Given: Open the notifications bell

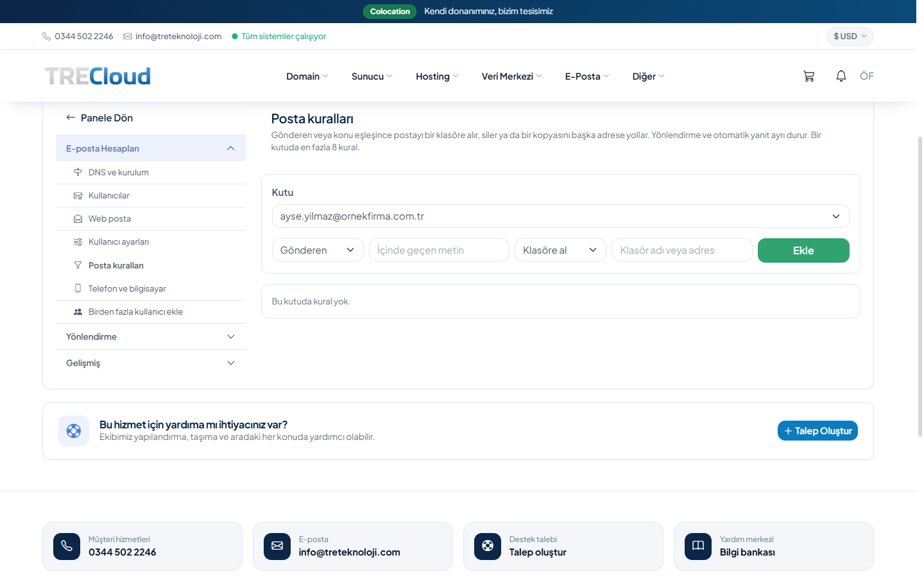Looking at the screenshot, I should point(841,76).
